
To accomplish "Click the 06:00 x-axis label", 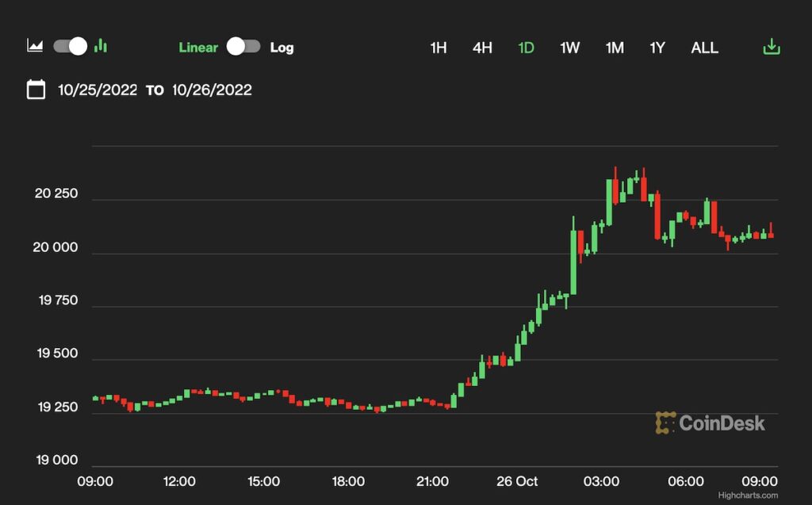I will tap(686, 481).
